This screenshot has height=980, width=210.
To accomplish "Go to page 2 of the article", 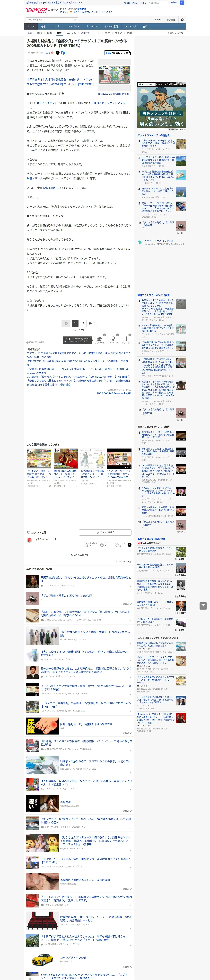I will (83, 323).
